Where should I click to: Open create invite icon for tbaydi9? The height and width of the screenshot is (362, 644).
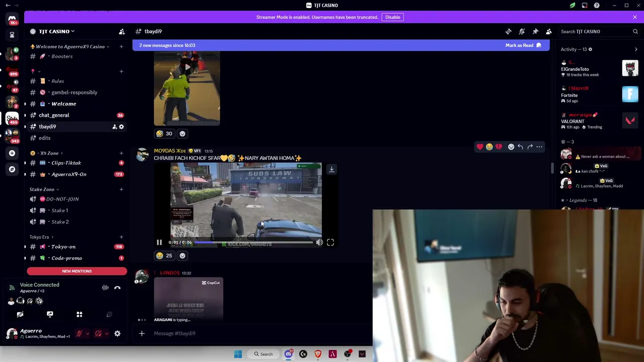pyautogui.click(x=114, y=127)
